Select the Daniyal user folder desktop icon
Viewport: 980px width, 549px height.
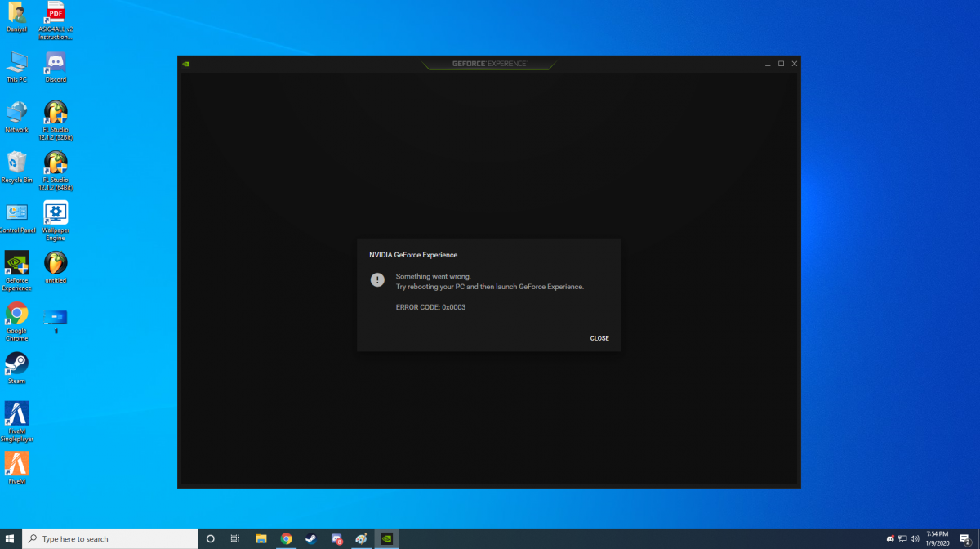16,18
